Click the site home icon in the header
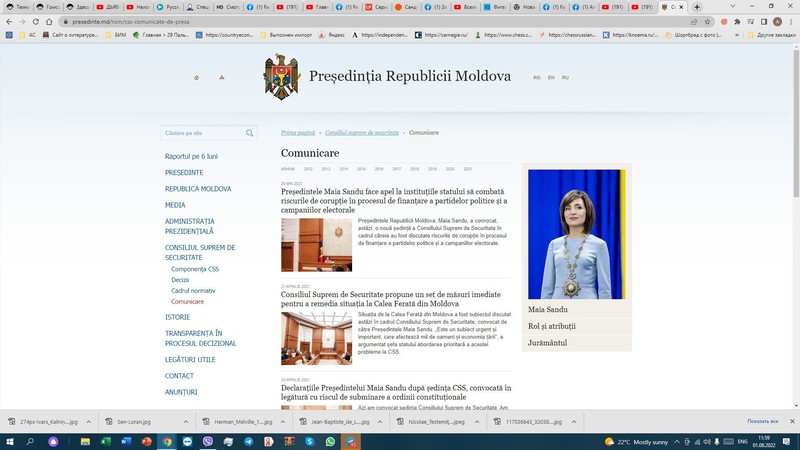800x450 pixels. tap(196, 78)
